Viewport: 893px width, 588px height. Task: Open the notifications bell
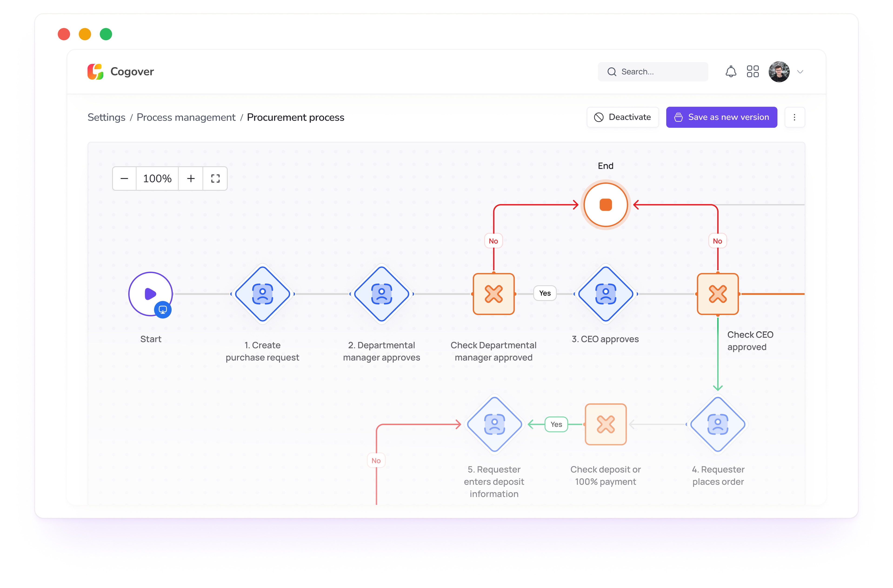[730, 72]
